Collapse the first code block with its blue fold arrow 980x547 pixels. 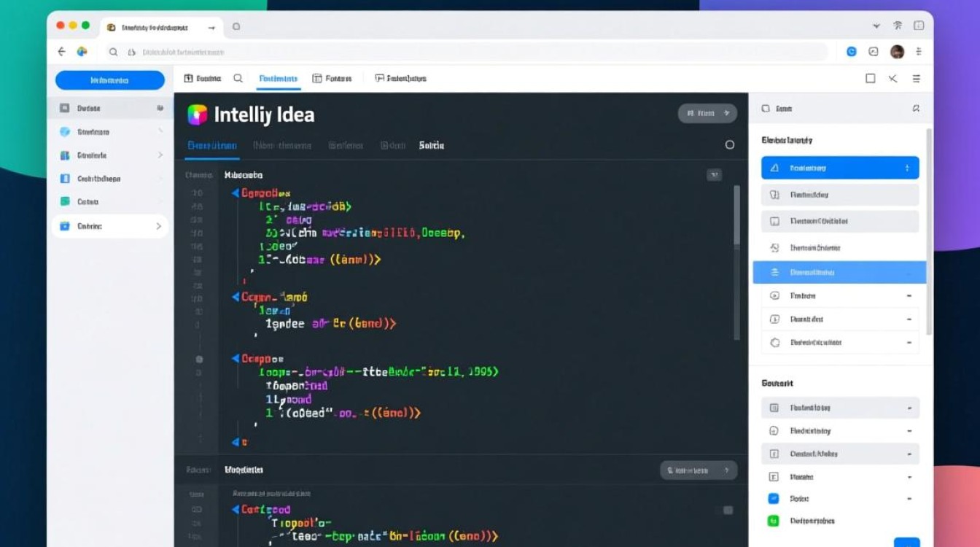click(236, 193)
